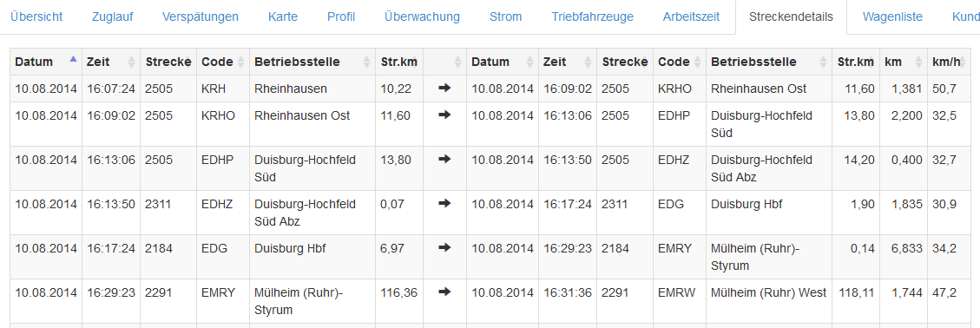Screen dimensions: 980x328
Task: Select the Arbeitszeit tab
Action: coord(691,16)
